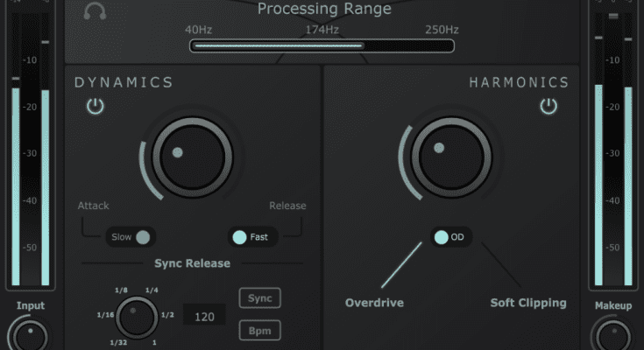Click the large Dynamics knob

(x=192, y=155)
